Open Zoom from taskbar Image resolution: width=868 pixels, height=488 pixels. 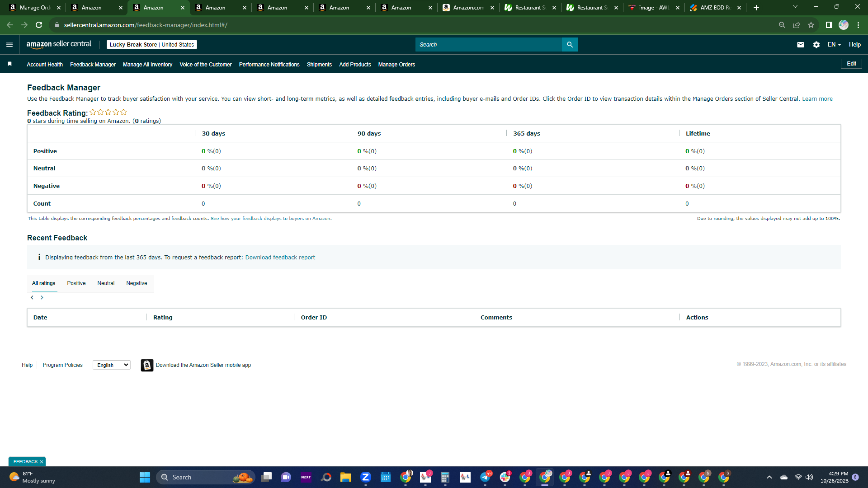366,477
